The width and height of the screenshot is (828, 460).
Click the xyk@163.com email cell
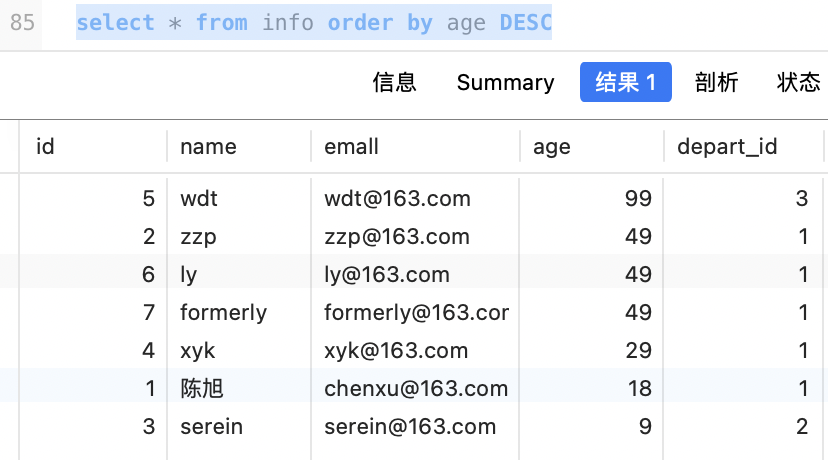point(396,351)
